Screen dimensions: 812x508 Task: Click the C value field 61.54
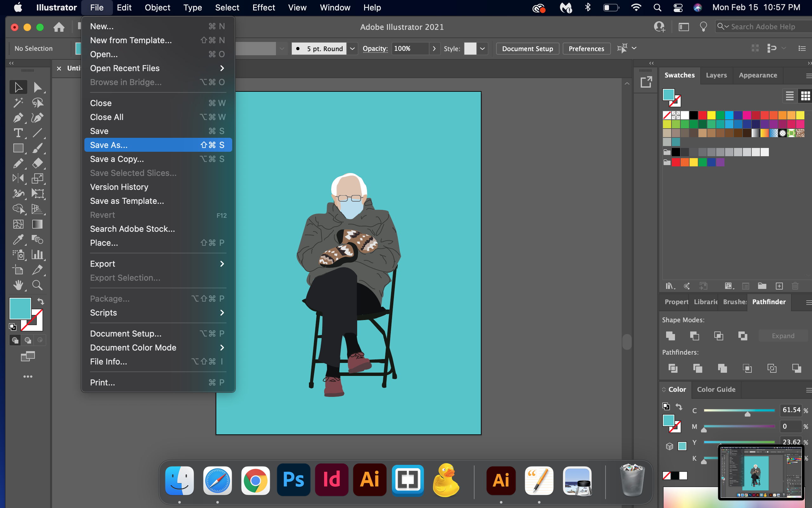click(x=791, y=410)
